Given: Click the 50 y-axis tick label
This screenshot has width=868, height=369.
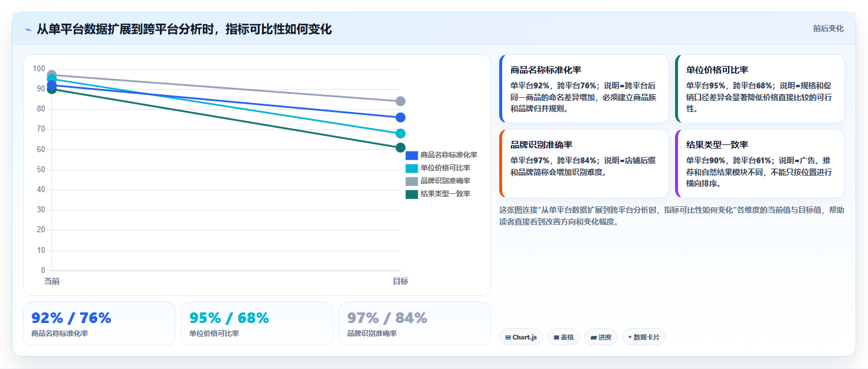Looking at the screenshot, I should coord(41,170).
